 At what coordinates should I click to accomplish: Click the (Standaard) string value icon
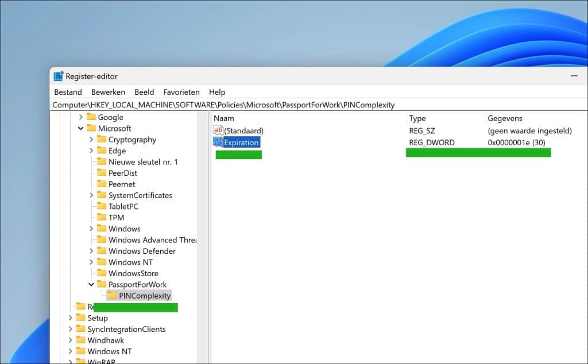click(x=218, y=130)
